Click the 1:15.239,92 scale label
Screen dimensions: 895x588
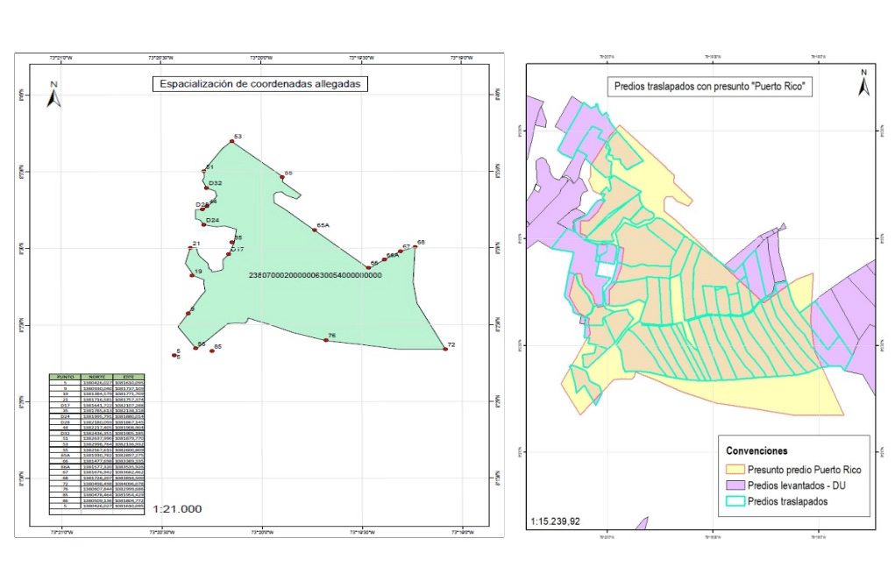[x=567, y=521]
